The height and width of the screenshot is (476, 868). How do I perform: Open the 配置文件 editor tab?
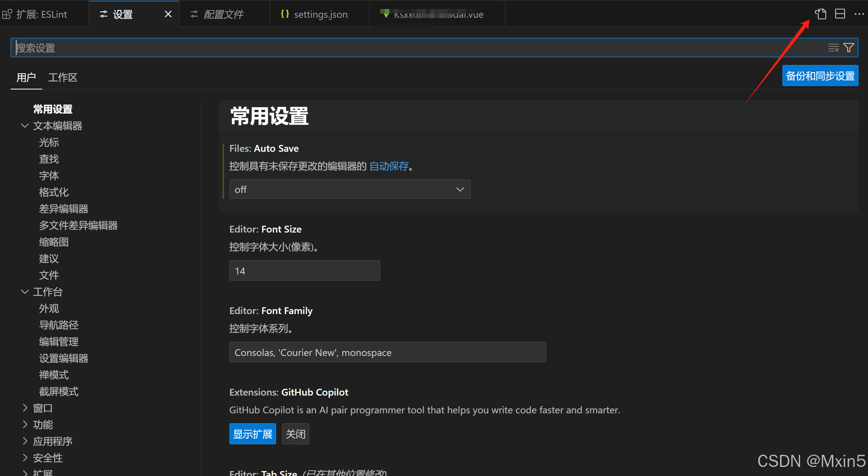pos(223,14)
